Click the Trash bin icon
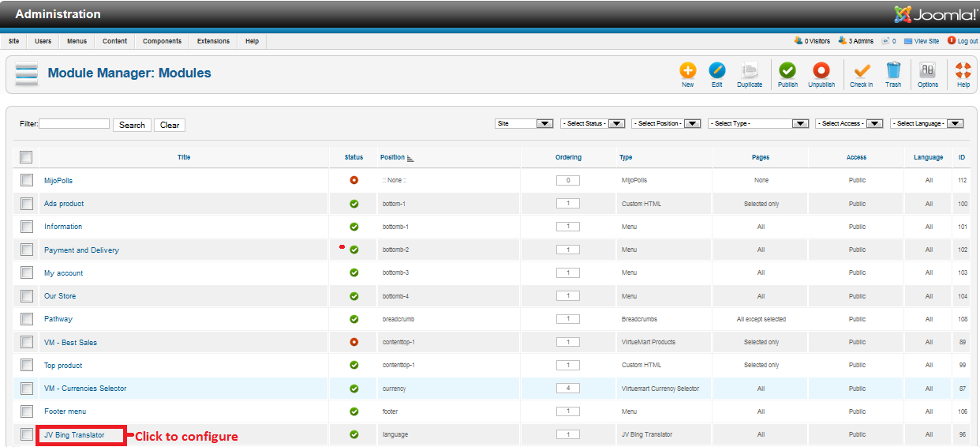Image resolution: width=980 pixels, height=447 pixels. [x=893, y=71]
